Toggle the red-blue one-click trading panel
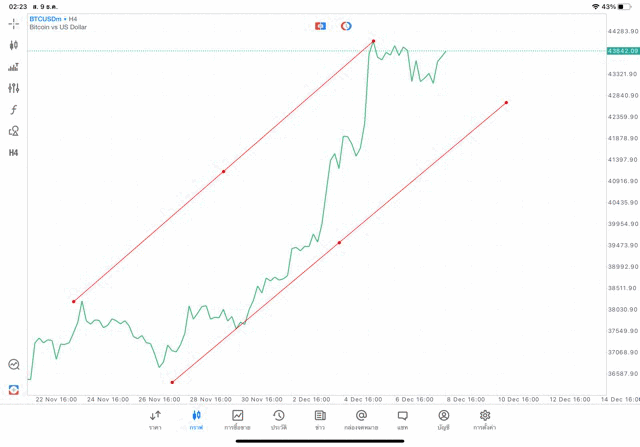This screenshot has width=640, height=447. 320,25
